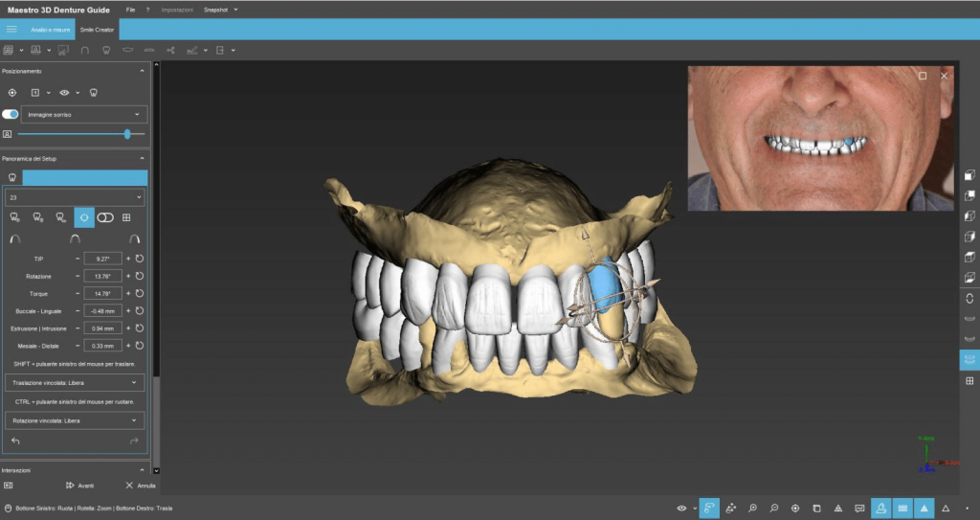Toggle the Immagine sorriso switch off

click(x=11, y=114)
